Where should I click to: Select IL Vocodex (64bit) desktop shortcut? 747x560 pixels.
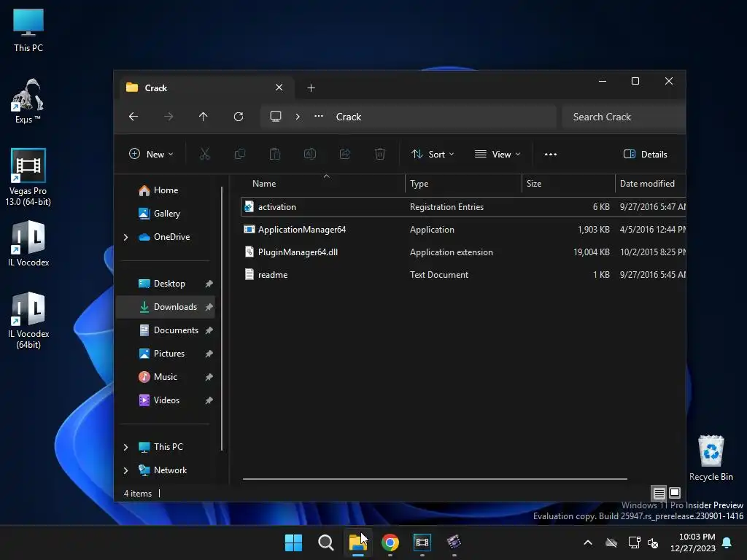[28, 321]
